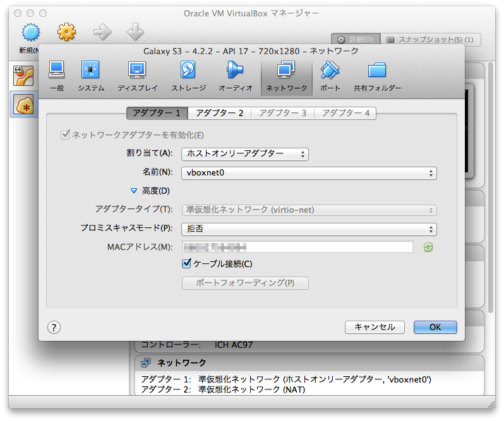The width and height of the screenshot is (504, 421).
Task: Click the right-arrow Start toolbar icon
Action: point(102,32)
